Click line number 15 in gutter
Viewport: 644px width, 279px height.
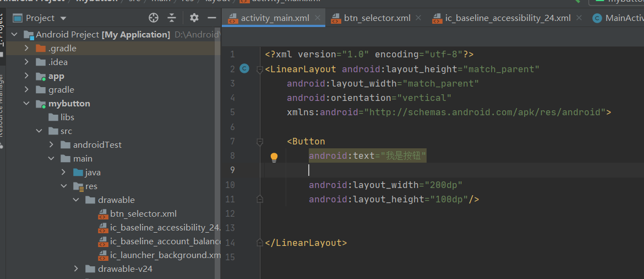pyautogui.click(x=230, y=257)
